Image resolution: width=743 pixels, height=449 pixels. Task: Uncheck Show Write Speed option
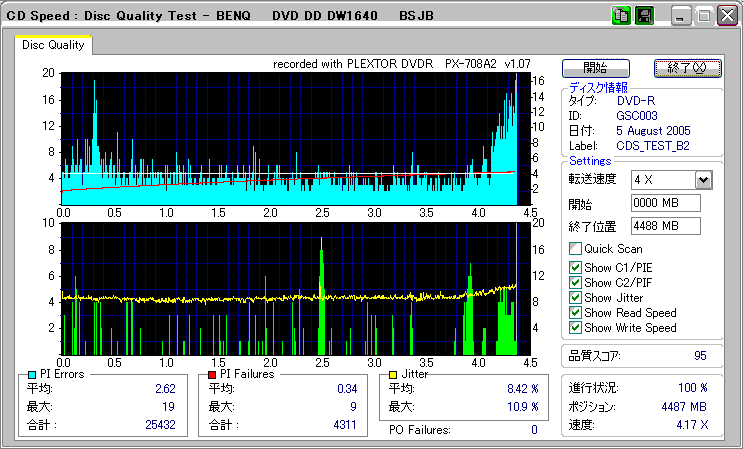(575, 328)
